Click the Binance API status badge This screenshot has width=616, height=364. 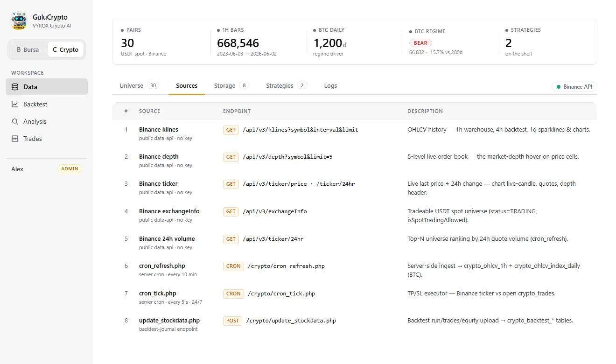574,87
